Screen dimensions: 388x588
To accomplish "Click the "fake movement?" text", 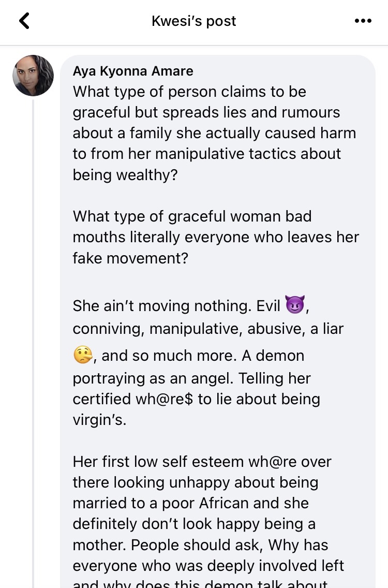I will (x=130, y=257).
